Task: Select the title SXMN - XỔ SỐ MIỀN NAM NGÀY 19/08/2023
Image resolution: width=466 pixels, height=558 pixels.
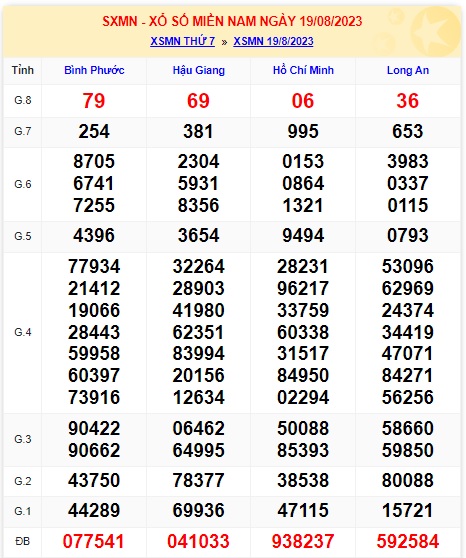Action: 232,21
